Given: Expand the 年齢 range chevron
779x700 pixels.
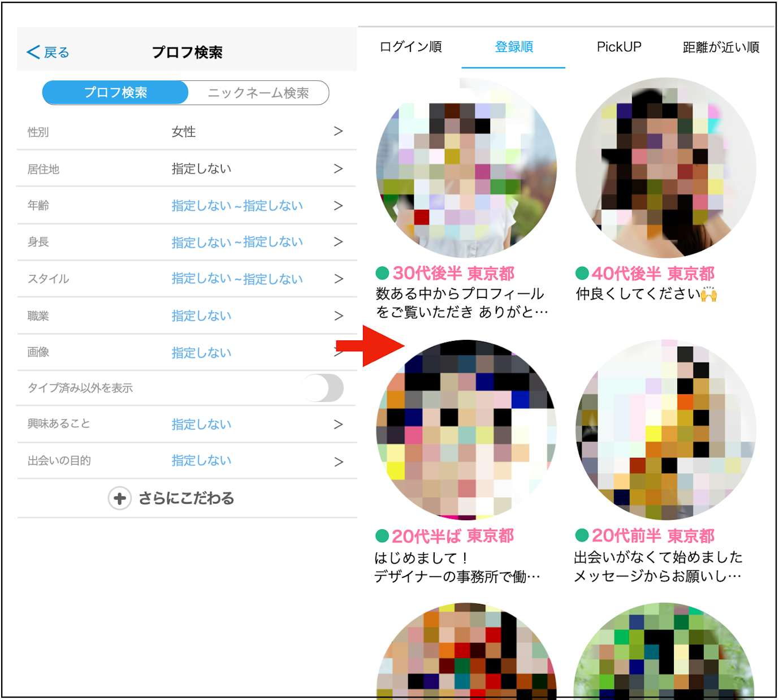Looking at the screenshot, I should [338, 205].
